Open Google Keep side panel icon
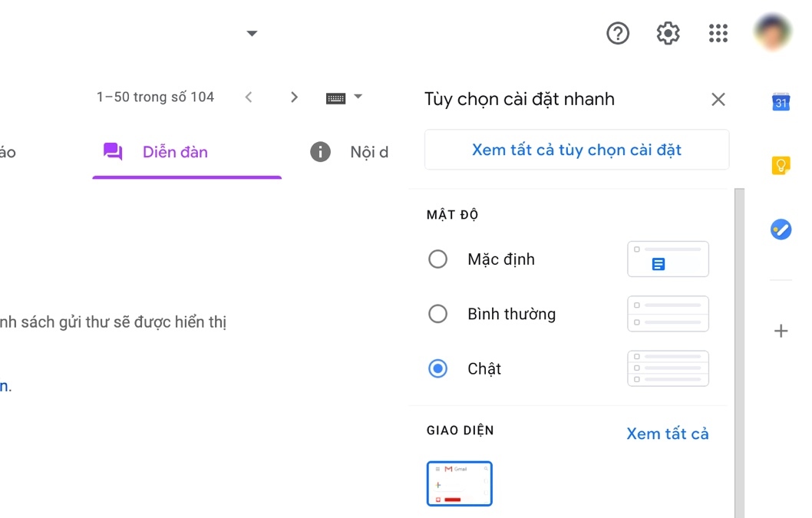Screen dimensions: 812x518 [x=781, y=165]
